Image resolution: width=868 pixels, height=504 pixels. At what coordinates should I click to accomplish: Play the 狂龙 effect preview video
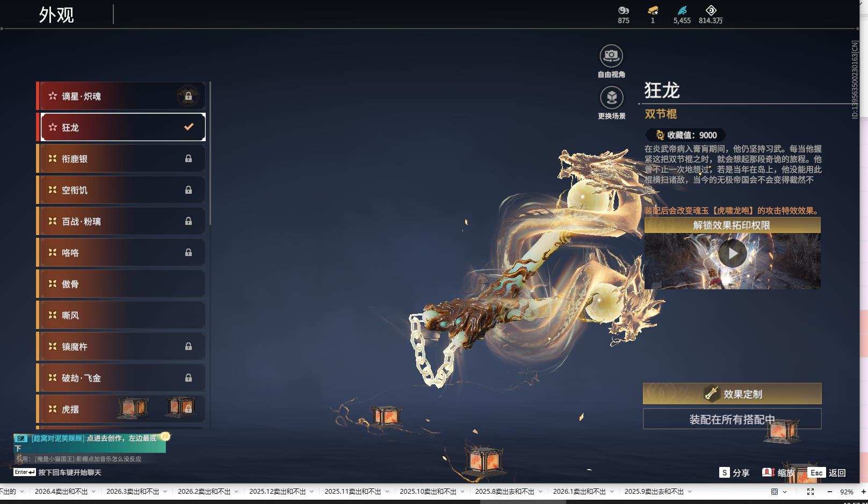click(732, 253)
